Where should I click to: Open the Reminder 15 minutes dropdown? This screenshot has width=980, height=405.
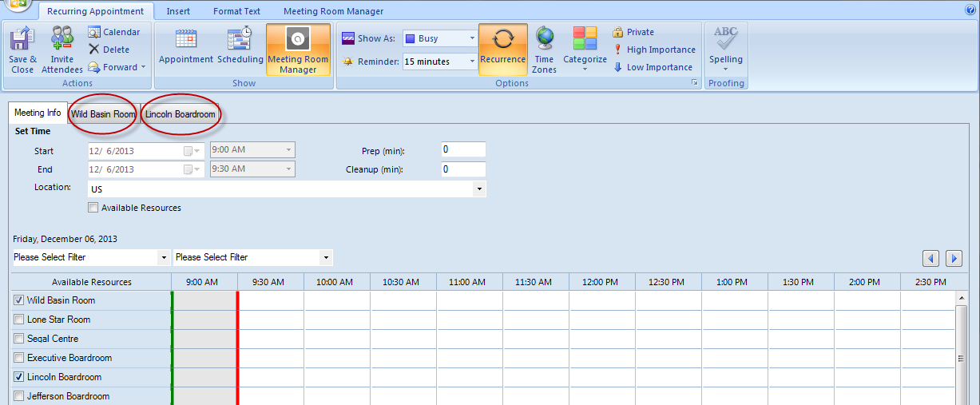coord(473,62)
